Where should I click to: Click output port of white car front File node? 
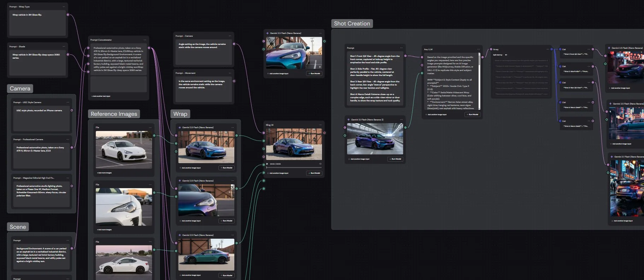(154, 136)
